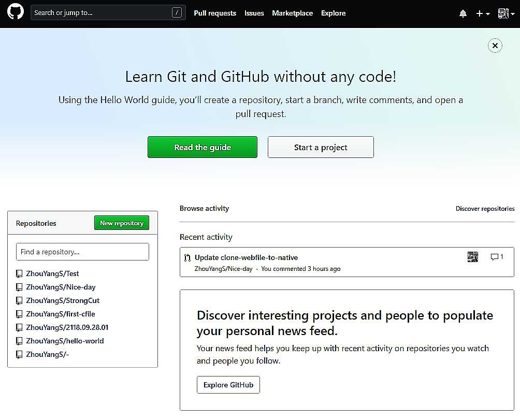520x420 pixels.
Task: Click the repo icon beside ZhouYangS/StrongCut
Action: tap(19, 301)
